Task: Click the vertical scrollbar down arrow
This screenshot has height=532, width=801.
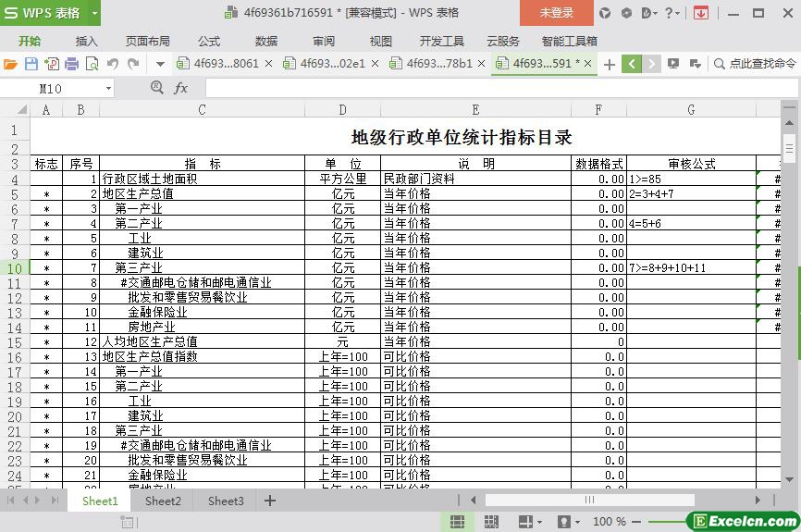Action: pos(789,479)
